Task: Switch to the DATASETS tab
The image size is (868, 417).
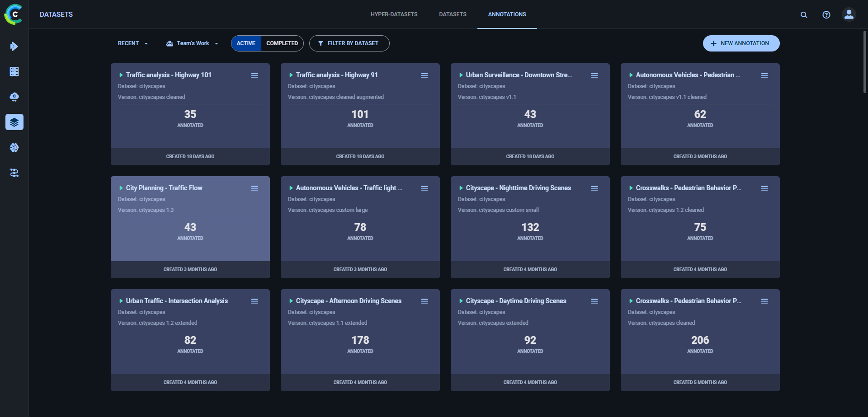Action: pyautogui.click(x=453, y=14)
